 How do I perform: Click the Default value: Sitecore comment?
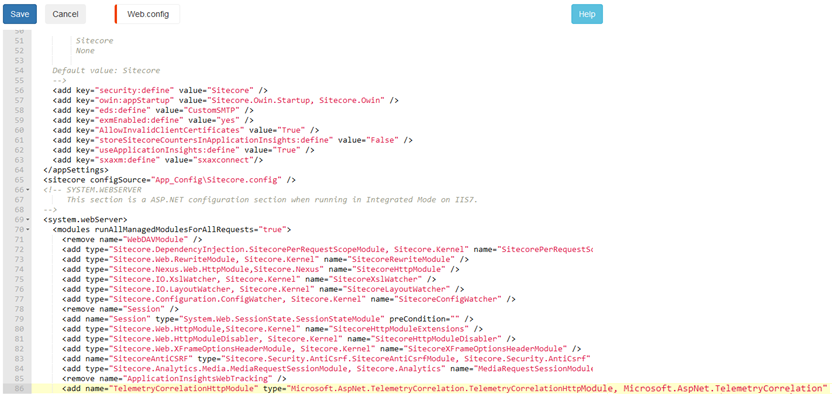[x=106, y=70]
